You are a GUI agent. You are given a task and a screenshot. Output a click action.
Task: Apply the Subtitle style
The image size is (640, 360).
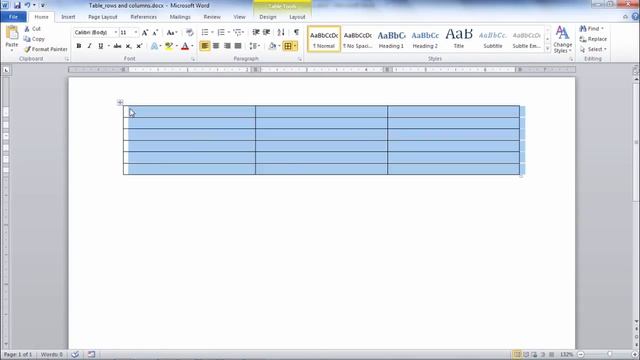[493, 39]
